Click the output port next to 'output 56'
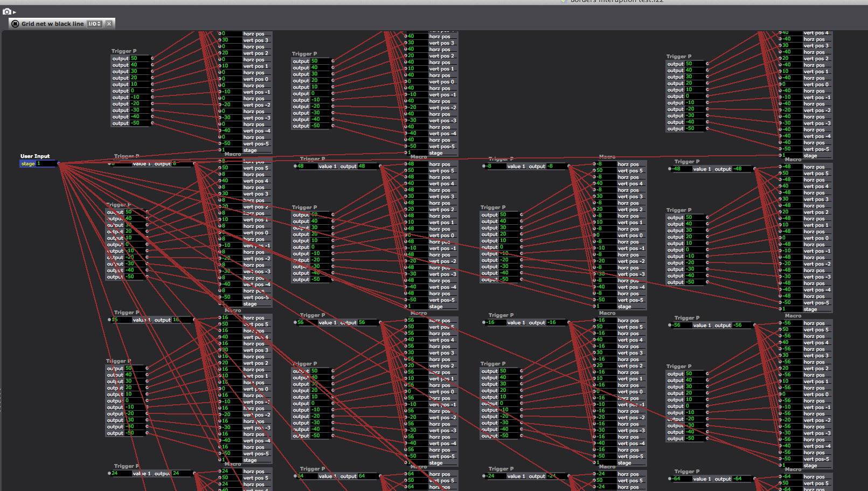868x491 pixels. click(380, 322)
